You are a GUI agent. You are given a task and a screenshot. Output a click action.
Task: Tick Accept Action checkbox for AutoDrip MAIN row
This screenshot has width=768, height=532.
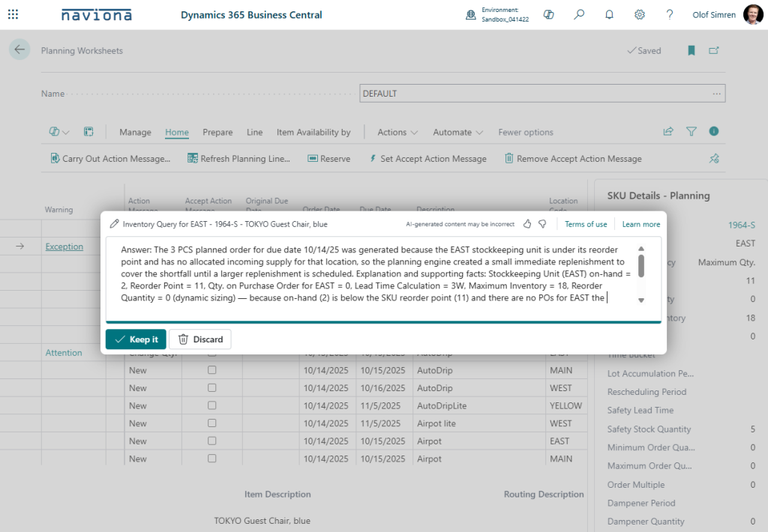coord(211,370)
